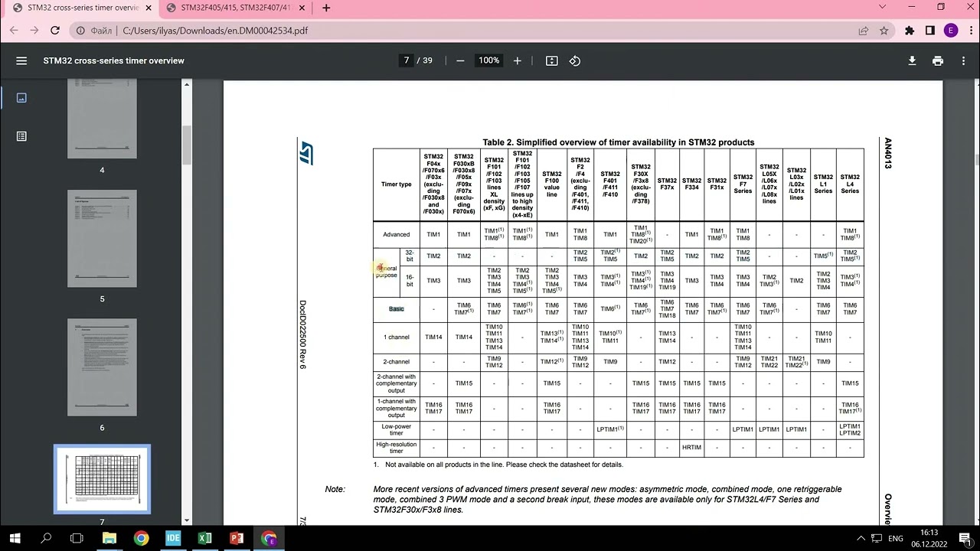Select the STM32 cross-series timer overview tab
980x551 pixels.
(83, 8)
